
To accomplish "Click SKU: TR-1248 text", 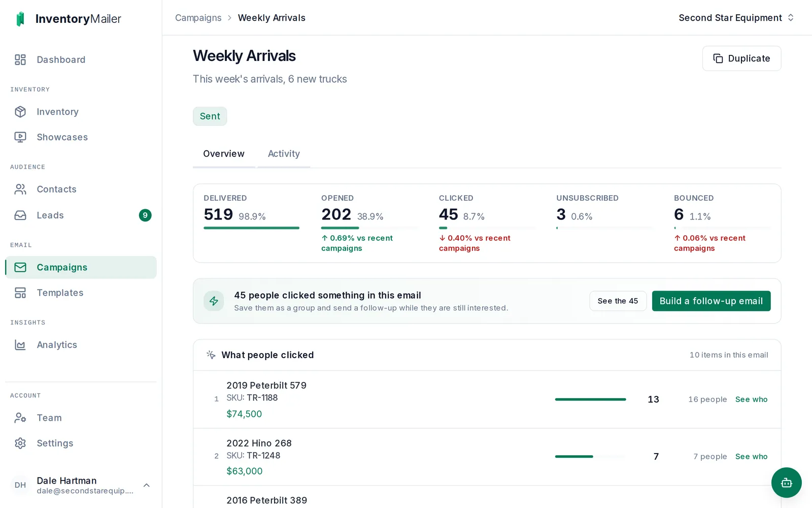I will (253, 456).
